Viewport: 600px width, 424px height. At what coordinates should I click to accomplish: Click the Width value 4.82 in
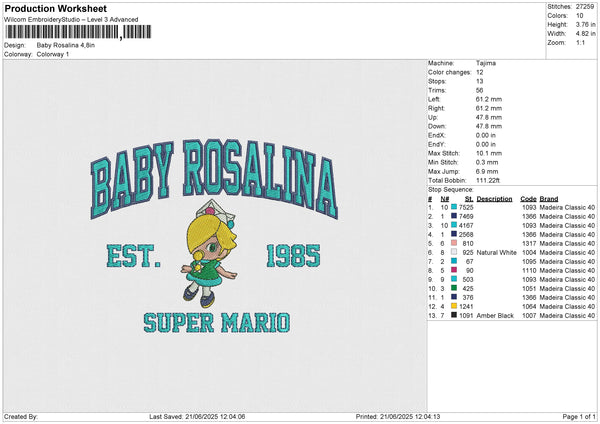pyautogui.click(x=585, y=34)
